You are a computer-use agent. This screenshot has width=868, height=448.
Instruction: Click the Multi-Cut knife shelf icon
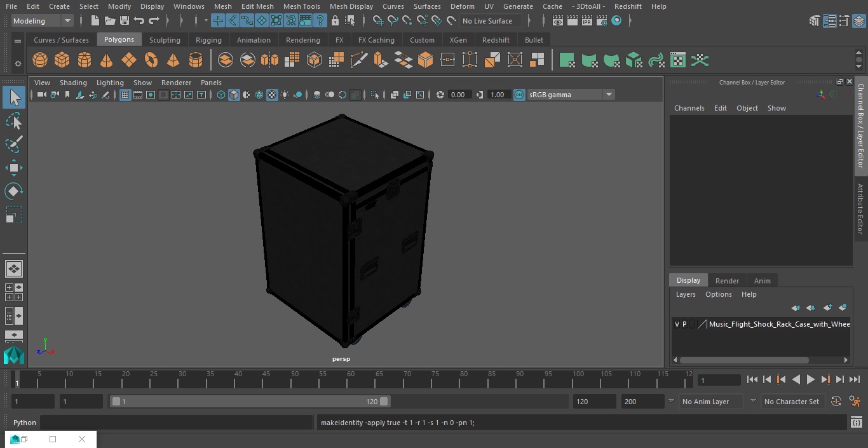tap(359, 60)
